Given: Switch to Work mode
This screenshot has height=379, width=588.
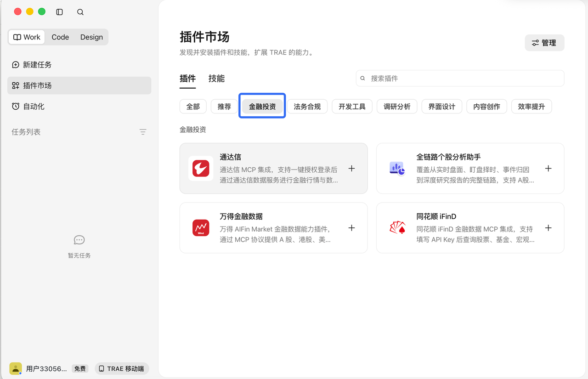Looking at the screenshot, I should pos(27,37).
